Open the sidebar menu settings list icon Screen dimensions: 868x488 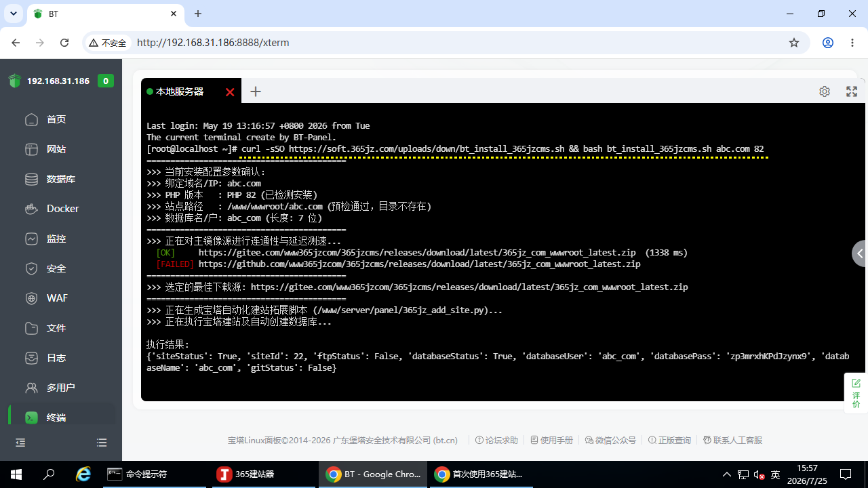[x=102, y=443]
